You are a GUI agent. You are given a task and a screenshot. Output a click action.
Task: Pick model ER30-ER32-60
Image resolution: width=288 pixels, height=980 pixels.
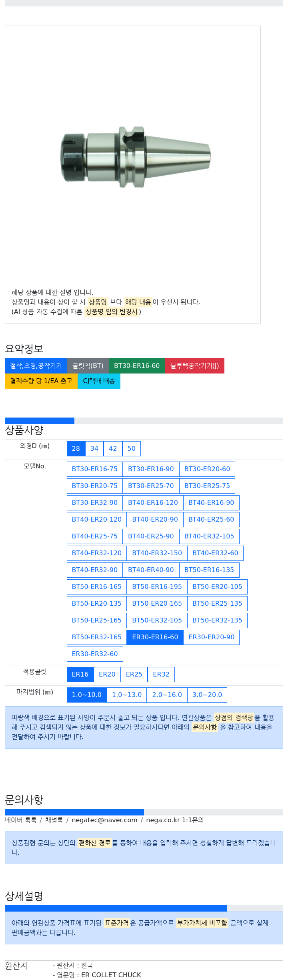95,654
